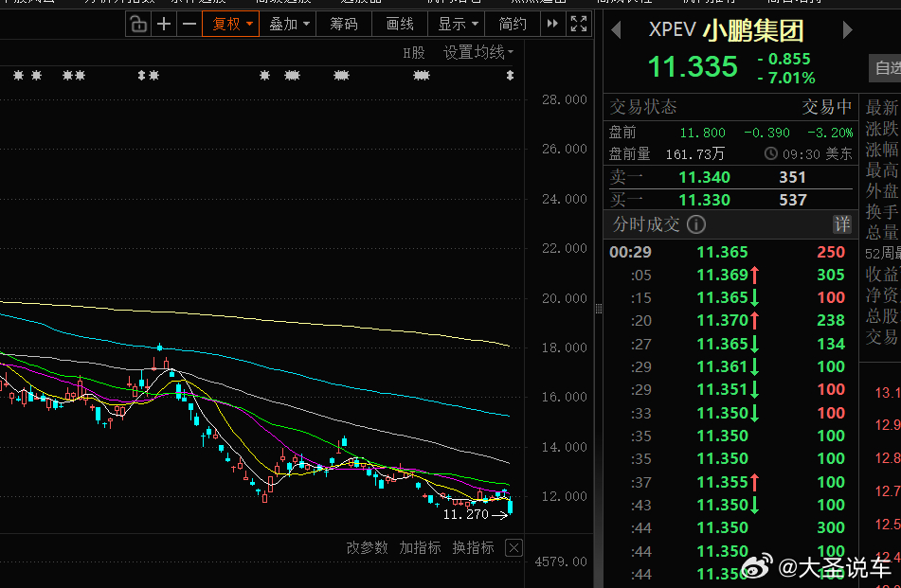Toggle the chart lock icon
The height and width of the screenshot is (588, 901).
coord(138,24)
